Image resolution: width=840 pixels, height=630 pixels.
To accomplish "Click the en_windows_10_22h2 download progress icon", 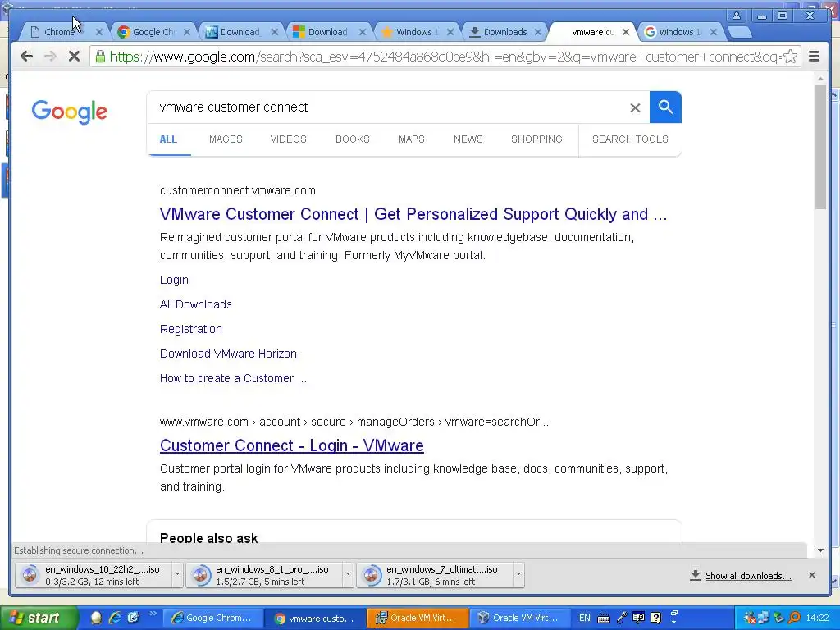I will click(x=30, y=575).
